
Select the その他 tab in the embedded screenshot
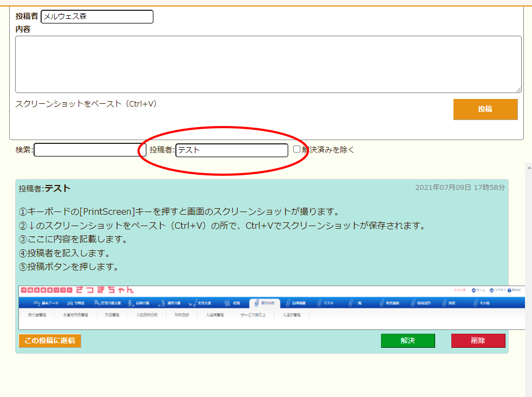point(480,303)
